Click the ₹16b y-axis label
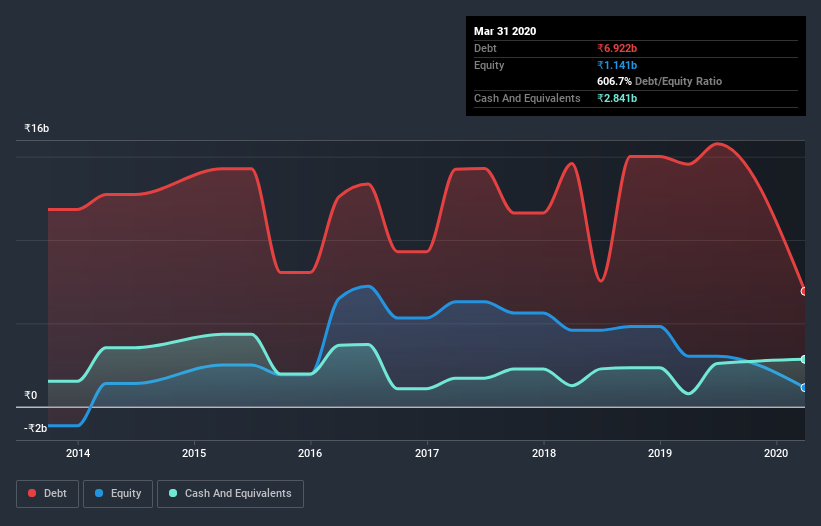821x526 pixels. tap(37, 128)
